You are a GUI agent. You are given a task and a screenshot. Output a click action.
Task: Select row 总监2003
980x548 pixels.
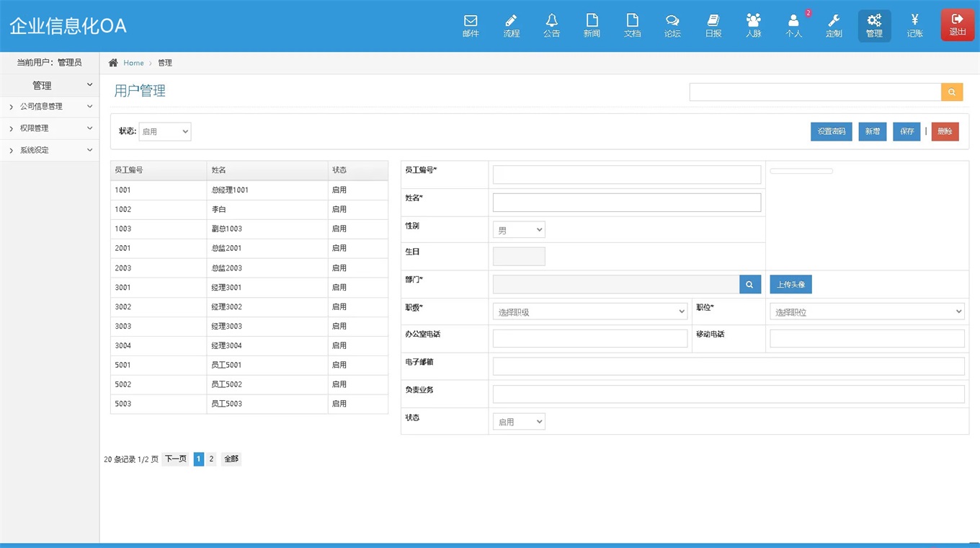click(x=249, y=268)
